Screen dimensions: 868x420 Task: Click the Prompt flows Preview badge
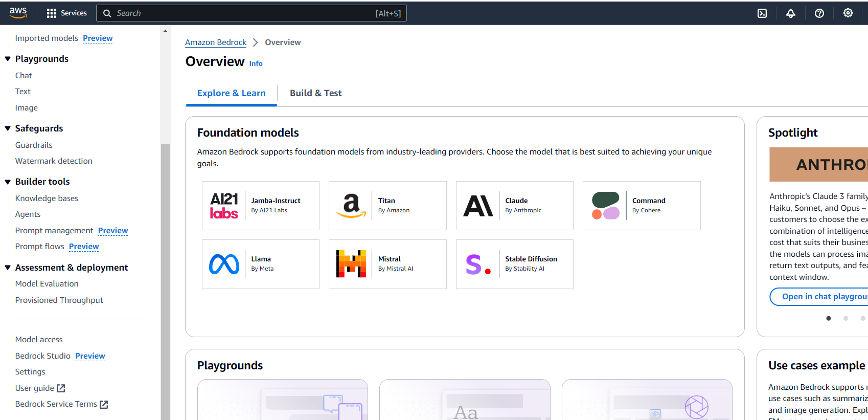84,247
